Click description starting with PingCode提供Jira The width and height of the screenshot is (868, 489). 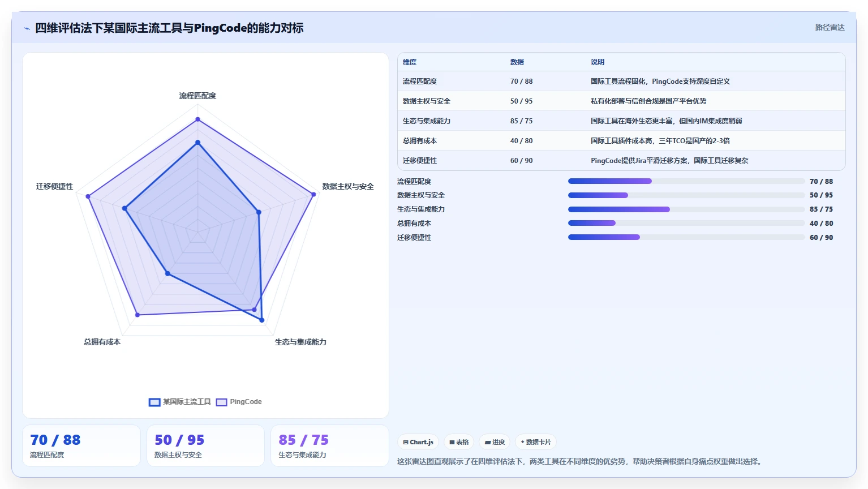[669, 161]
